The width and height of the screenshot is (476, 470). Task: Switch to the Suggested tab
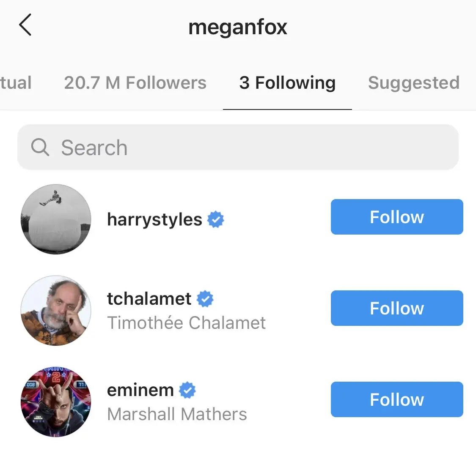tap(413, 83)
